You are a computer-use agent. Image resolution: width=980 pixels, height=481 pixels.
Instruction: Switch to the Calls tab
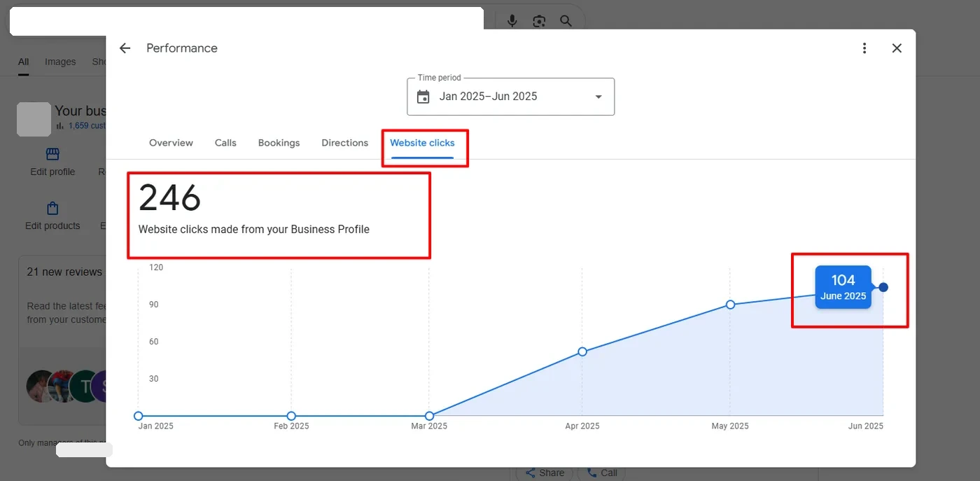point(225,143)
